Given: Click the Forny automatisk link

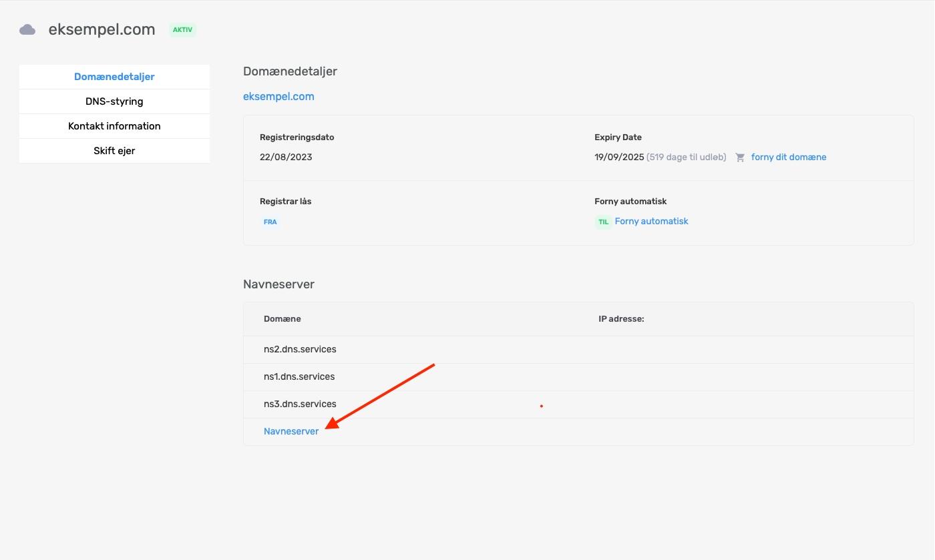Looking at the screenshot, I should (651, 221).
